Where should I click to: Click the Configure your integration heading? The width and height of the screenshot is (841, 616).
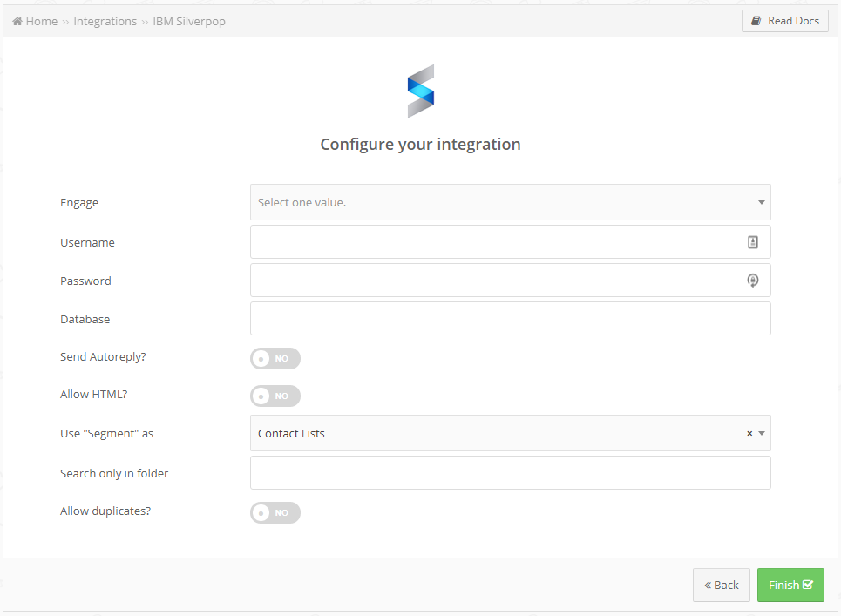[x=420, y=145]
